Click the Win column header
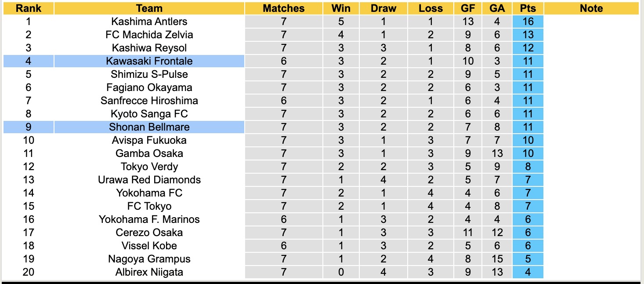Screen dimensions: 644x284 click(x=341, y=8)
